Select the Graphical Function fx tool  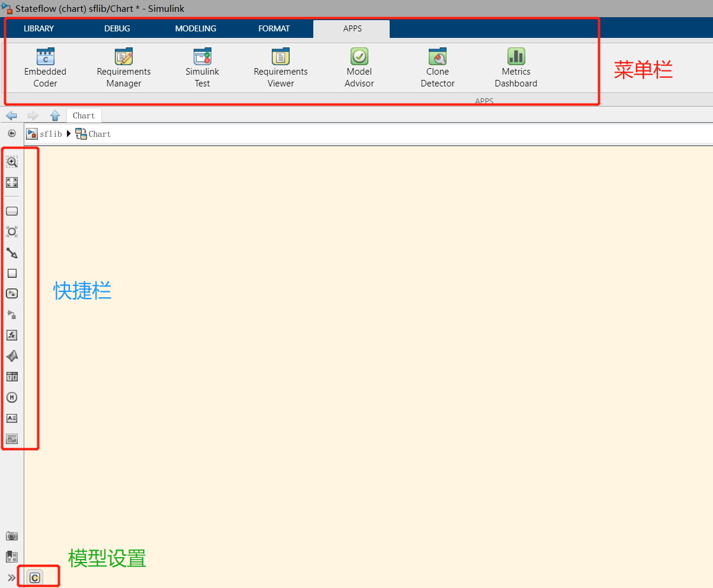[x=12, y=335]
